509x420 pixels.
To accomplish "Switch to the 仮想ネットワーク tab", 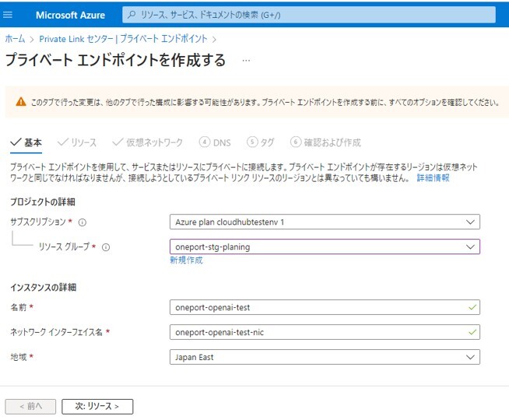I will coord(147,142).
